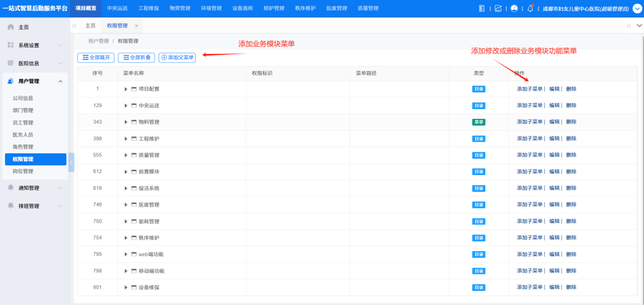Click the 主页 home icon in sidebar
644x305 pixels.
point(11,27)
